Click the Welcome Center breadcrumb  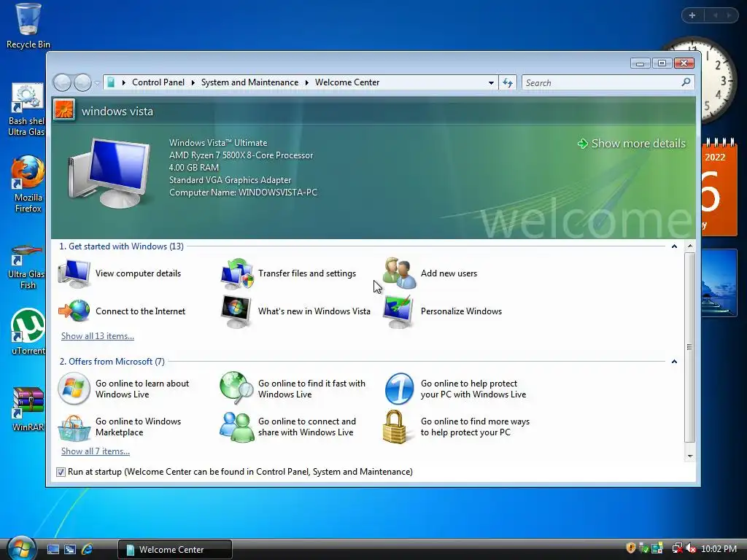tap(347, 82)
